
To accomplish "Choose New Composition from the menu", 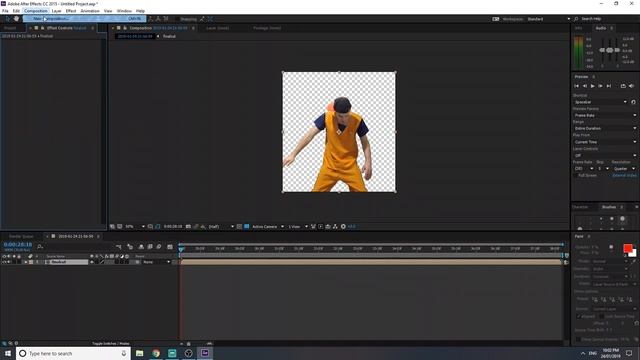I will click(x=84, y=19).
